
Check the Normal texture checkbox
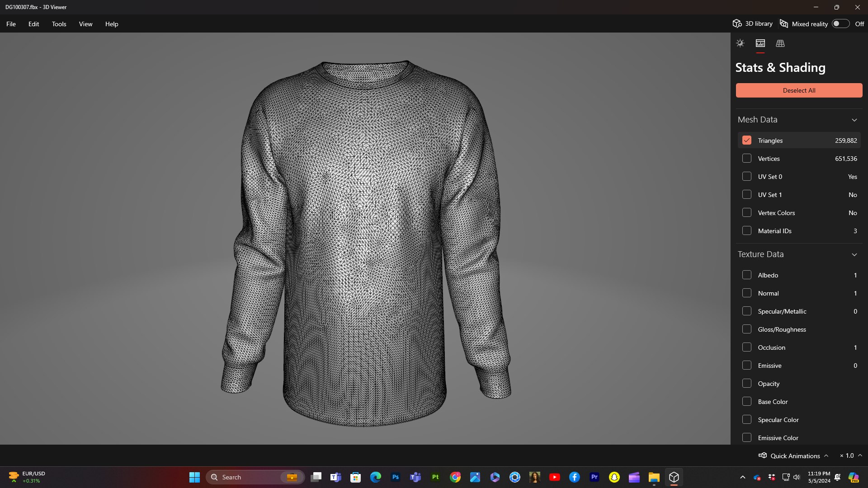click(x=747, y=293)
